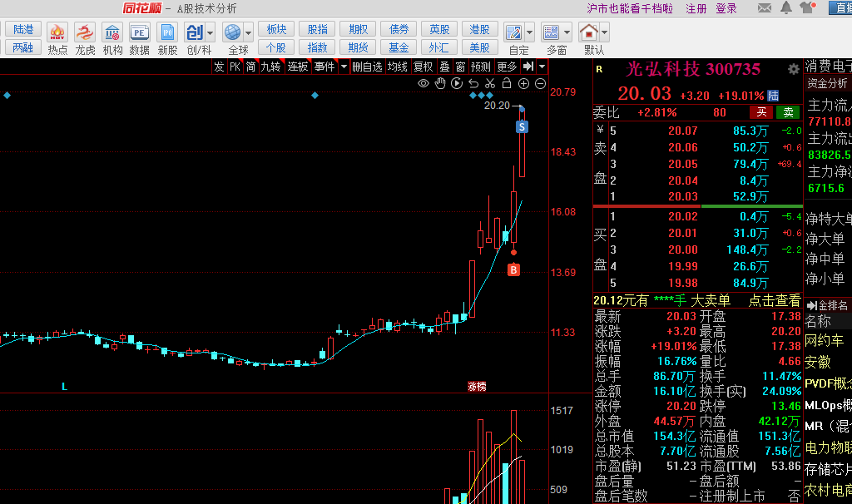
Task: Open the 机构 institutions icon
Action: click(x=112, y=32)
